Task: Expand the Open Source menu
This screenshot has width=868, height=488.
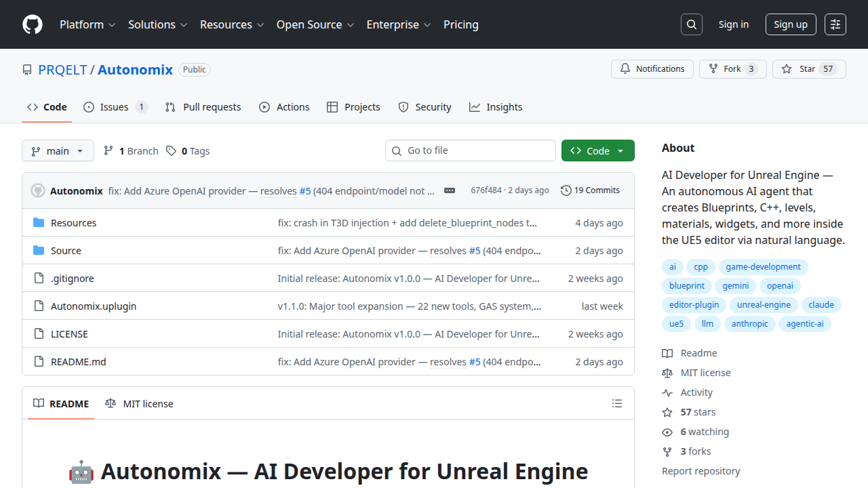Action: coord(315,24)
